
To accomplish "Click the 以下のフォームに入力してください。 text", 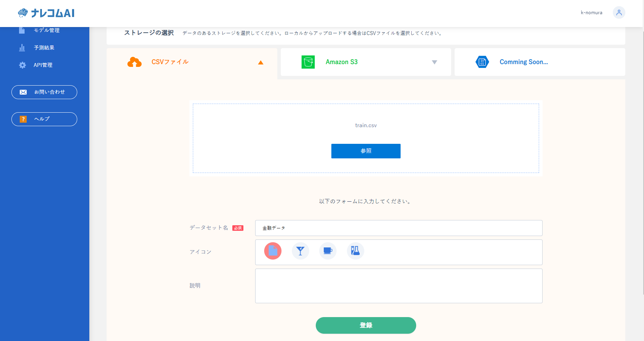I will (366, 201).
